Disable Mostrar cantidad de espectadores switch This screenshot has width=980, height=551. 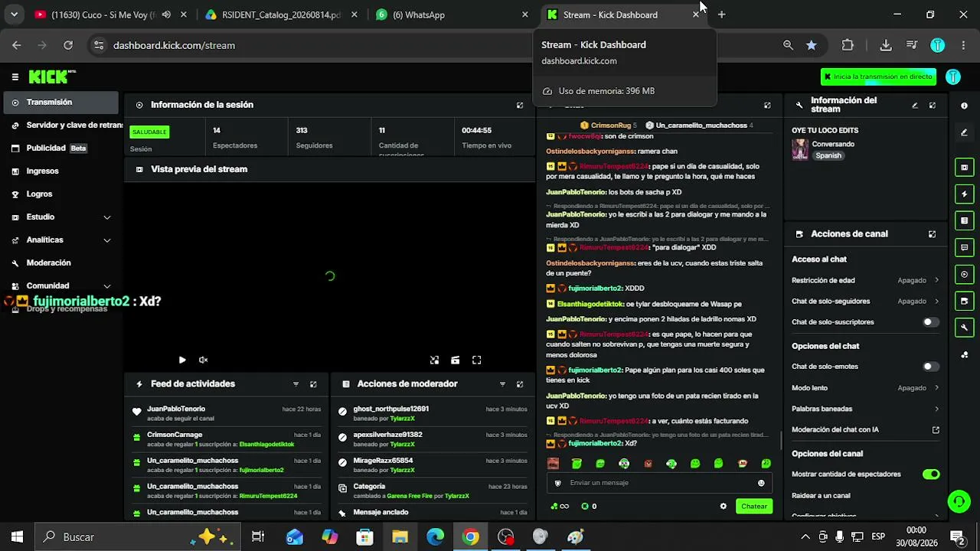pos(931,474)
